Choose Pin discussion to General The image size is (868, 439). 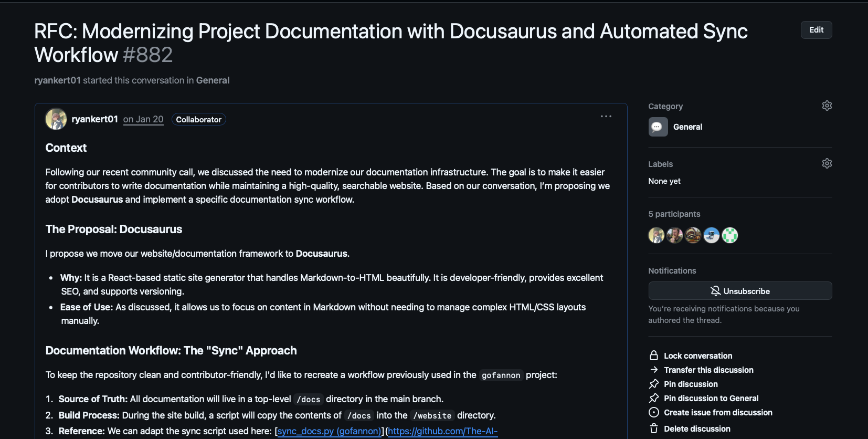pyautogui.click(x=711, y=398)
